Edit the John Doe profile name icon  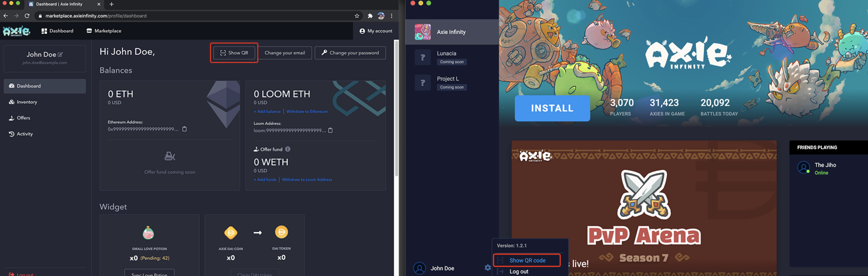point(60,54)
